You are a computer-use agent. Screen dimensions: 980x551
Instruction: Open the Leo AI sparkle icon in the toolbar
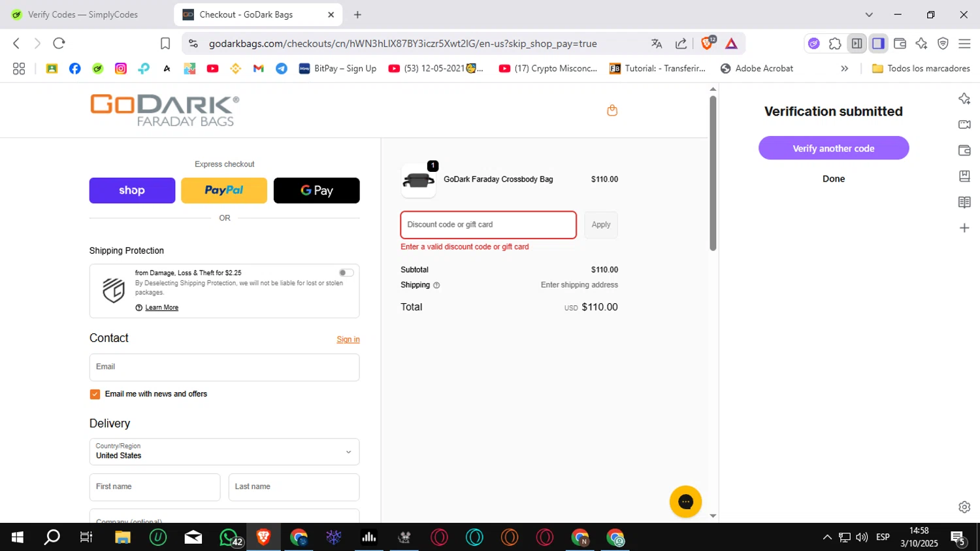[921, 44]
